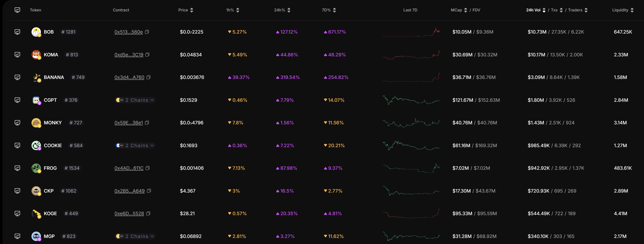Copy the KOGE contract via its copy icon
Screen dimensions: 644x244
pyautogui.click(x=148, y=213)
